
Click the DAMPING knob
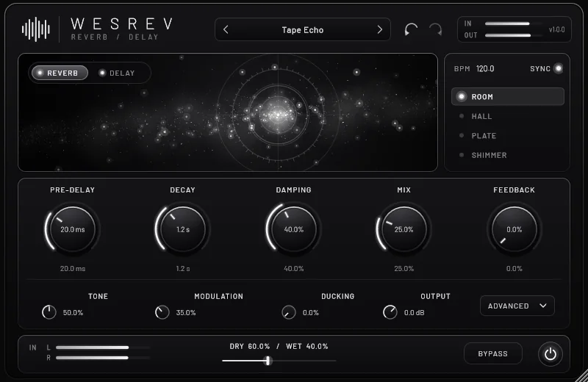point(293,229)
